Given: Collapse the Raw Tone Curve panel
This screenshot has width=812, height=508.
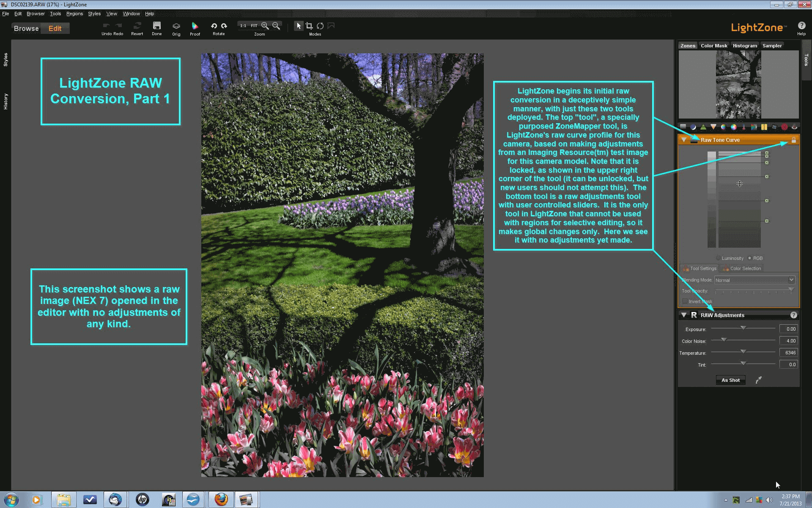Looking at the screenshot, I should coord(684,140).
